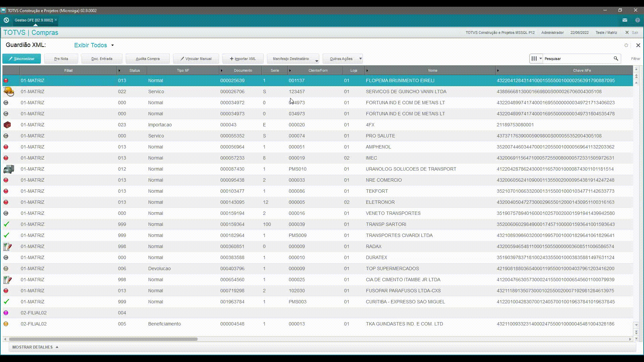Click the Devolucao type cell
The width and height of the screenshot is (644, 362).
(159, 268)
